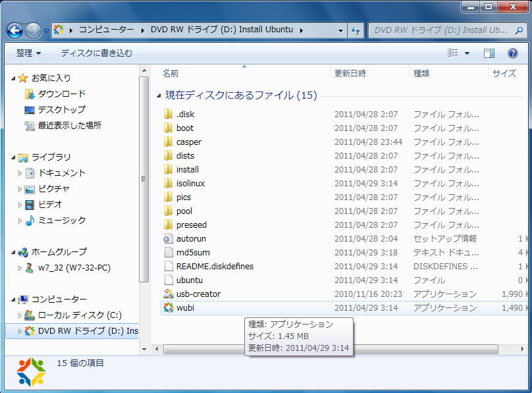Select the pics folder icon

pos(168,197)
